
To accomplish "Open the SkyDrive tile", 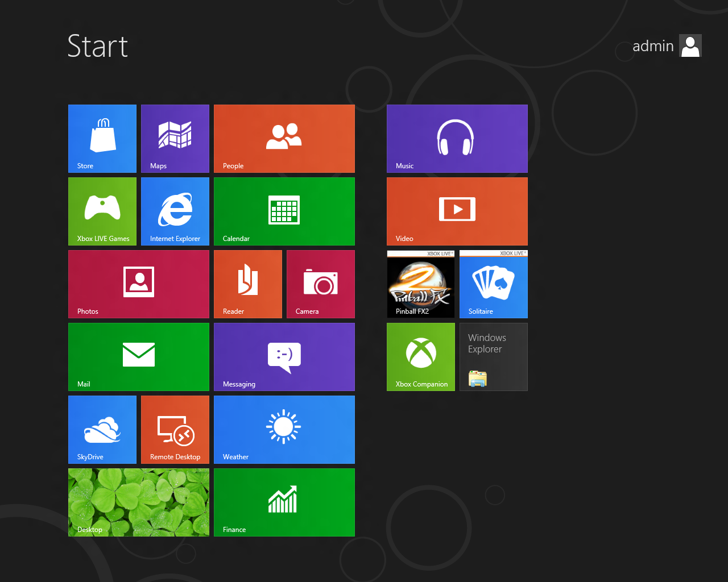I will pos(102,430).
